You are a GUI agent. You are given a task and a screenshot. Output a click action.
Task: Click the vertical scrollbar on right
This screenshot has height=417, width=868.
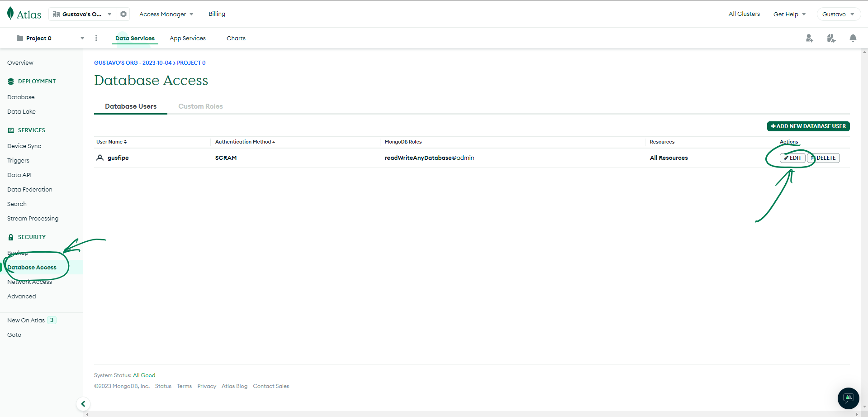(864, 230)
